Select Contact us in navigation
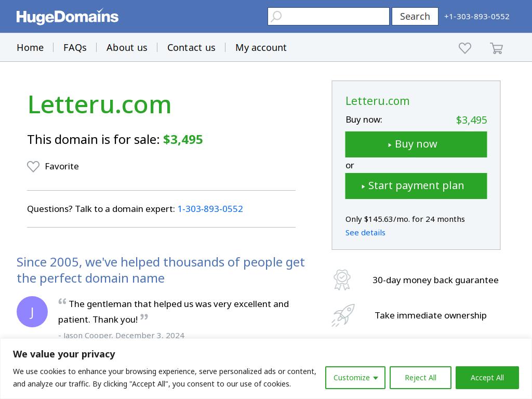 (191, 47)
